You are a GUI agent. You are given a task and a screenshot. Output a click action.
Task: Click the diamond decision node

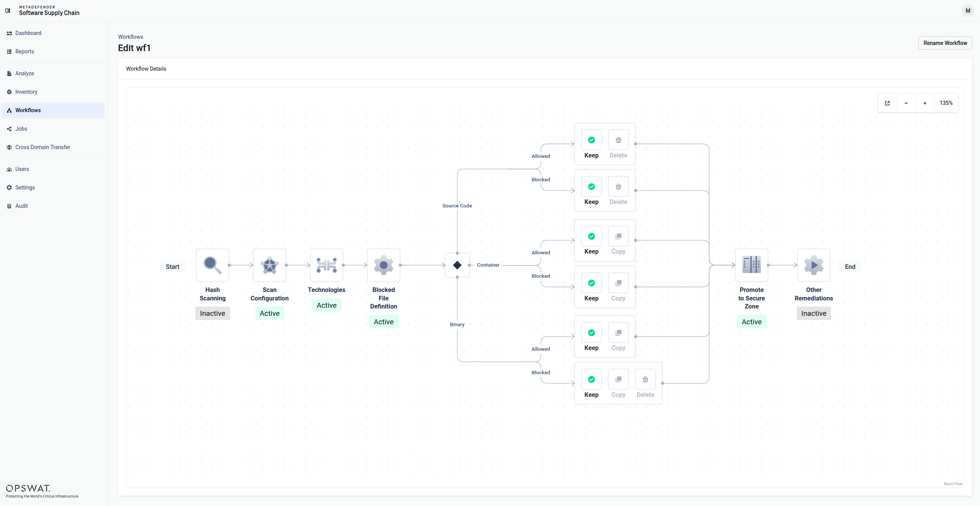pyautogui.click(x=457, y=265)
